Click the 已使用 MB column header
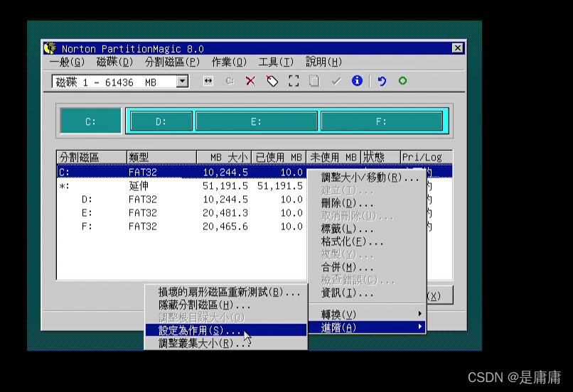573x392 pixels. pos(279,158)
